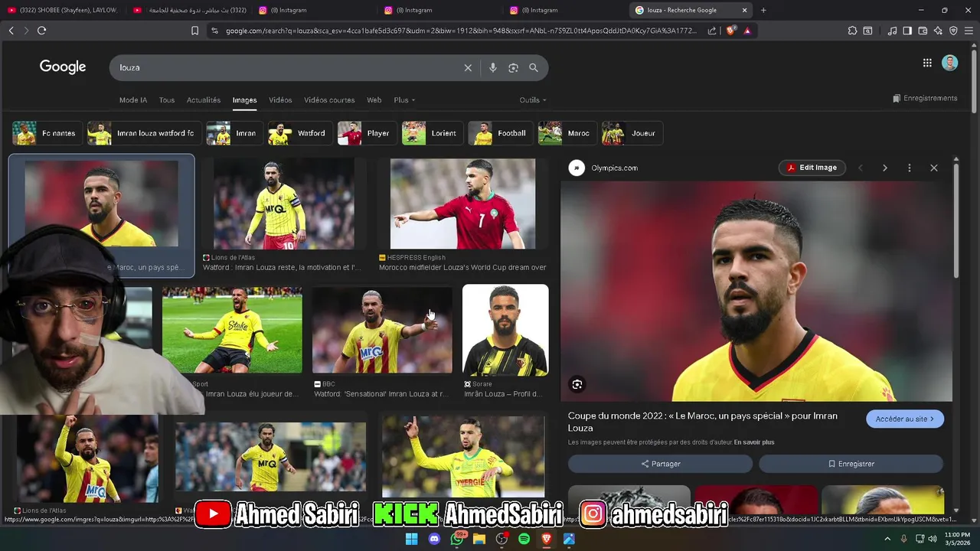Open the En savoir plus link

coord(754,442)
